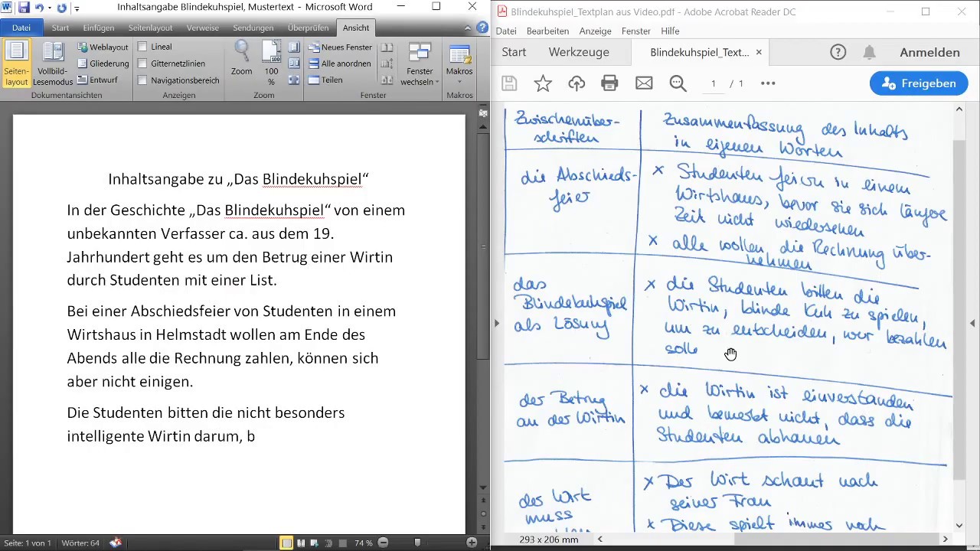This screenshot has width=980, height=551.
Task: Switch to the Einfügen ribbon tab
Action: click(99, 28)
